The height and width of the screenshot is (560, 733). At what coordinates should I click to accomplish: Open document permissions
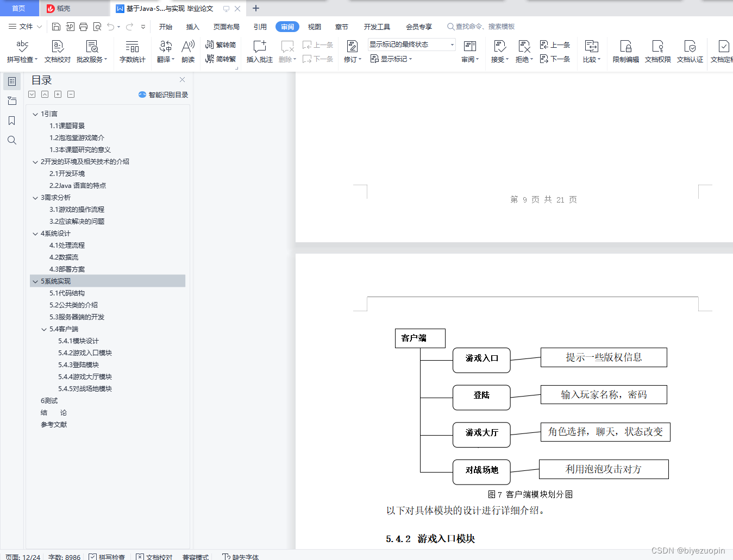(658, 52)
